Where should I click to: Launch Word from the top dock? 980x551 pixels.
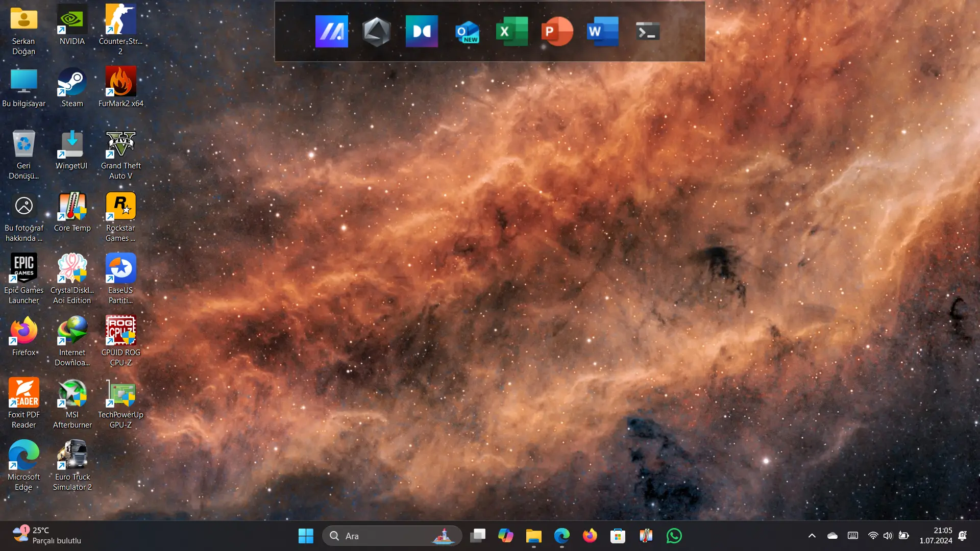pos(602,32)
